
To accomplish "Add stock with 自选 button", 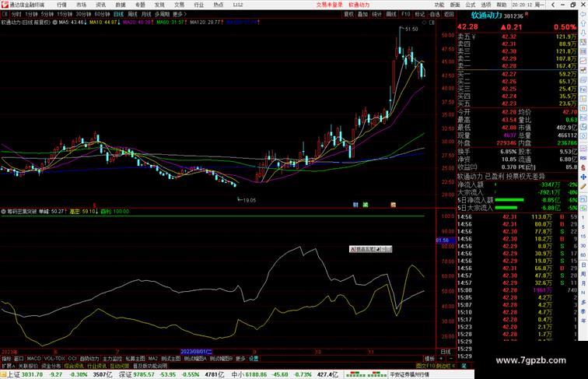I will pos(435,14).
